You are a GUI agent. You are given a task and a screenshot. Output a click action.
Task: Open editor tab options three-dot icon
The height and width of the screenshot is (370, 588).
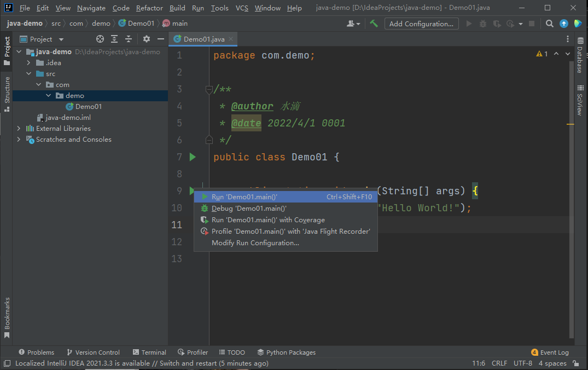tap(568, 39)
